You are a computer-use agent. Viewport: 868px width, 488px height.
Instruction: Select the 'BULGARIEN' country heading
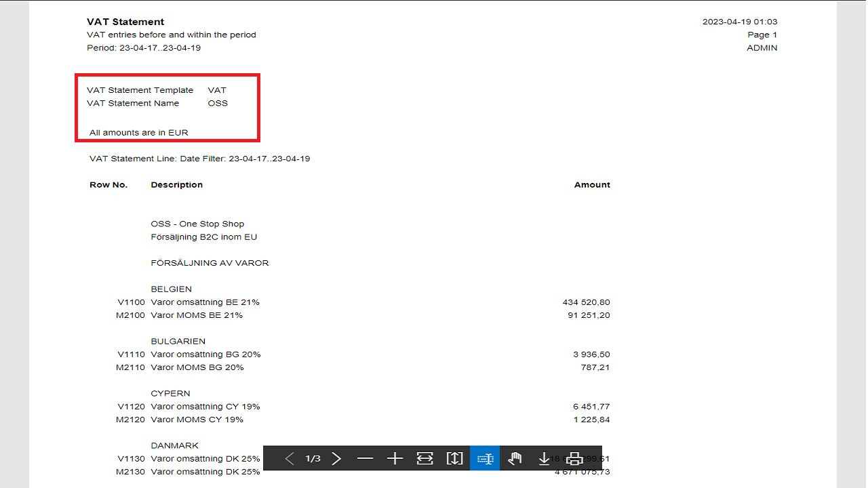click(178, 341)
